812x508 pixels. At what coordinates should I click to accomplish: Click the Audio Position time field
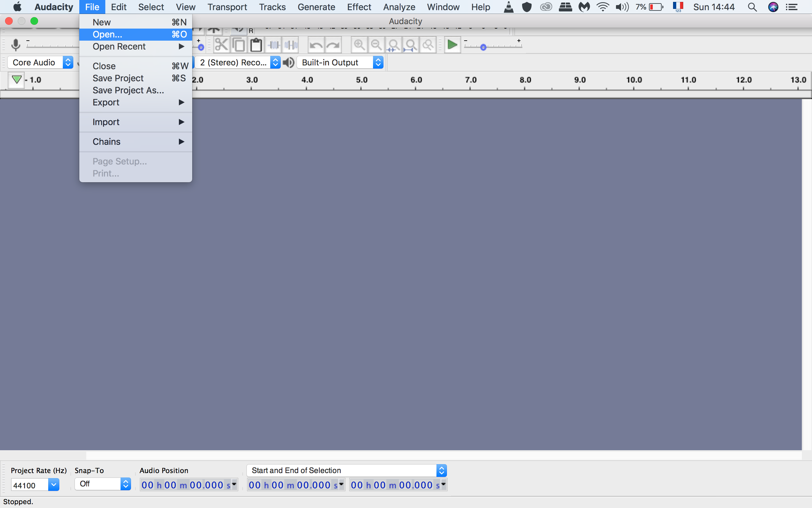189,485
